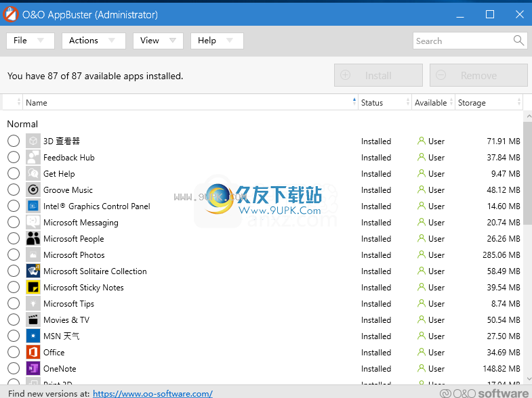Click the Microsoft Messaging app icon
Image resolution: width=532 pixels, height=398 pixels.
(33, 222)
